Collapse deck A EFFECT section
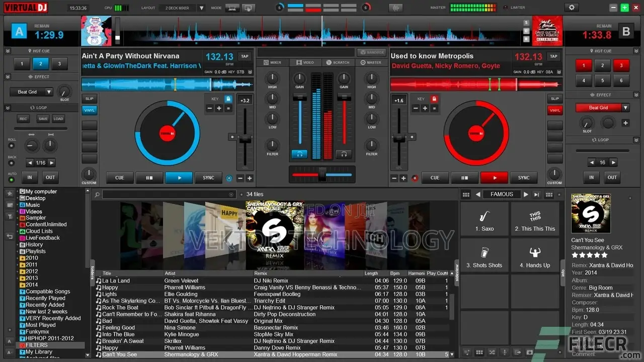This screenshot has height=362, width=644. click(8, 77)
